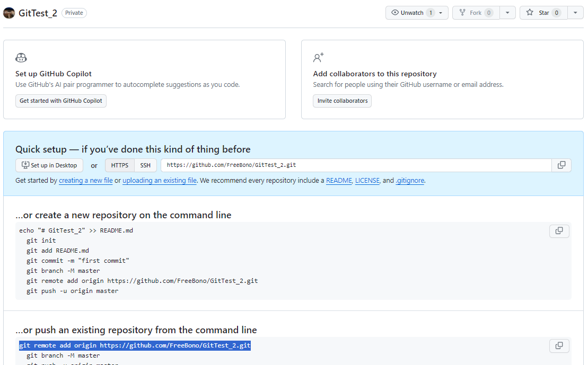Click 'git push -u origin master' in first block
This screenshot has width=588, height=365.
pyautogui.click(x=73, y=291)
